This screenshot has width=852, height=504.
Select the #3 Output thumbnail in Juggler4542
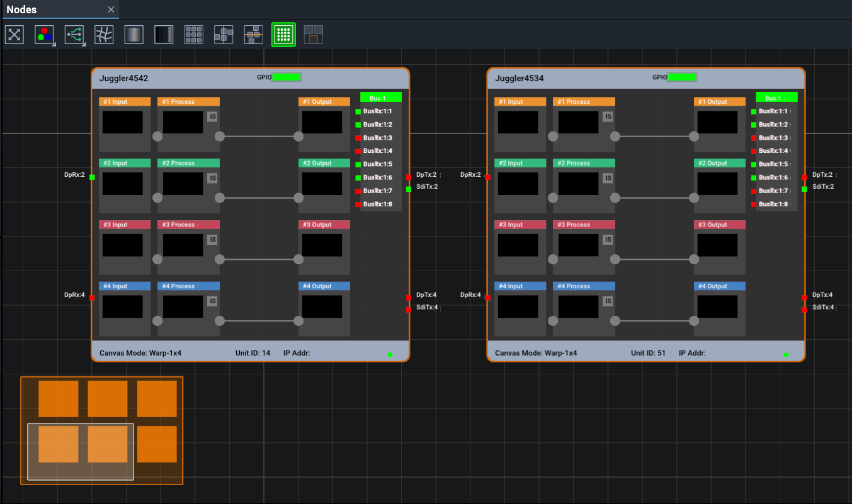(322, 245)
